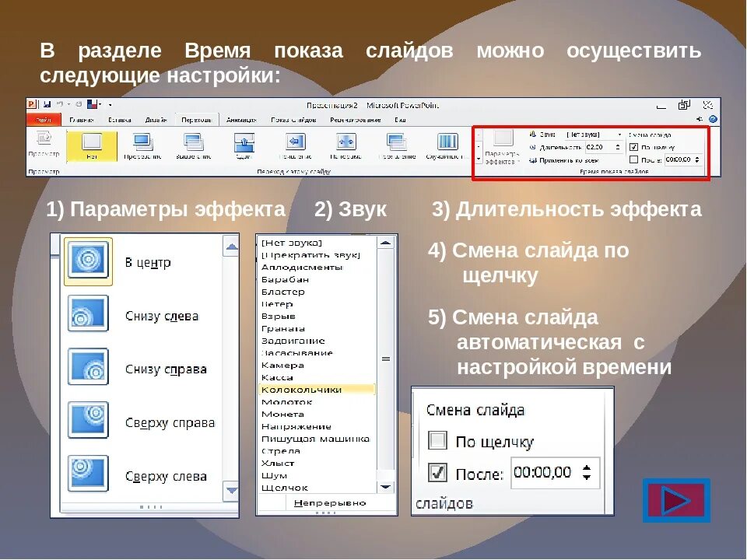Pick Пишущая машинка sound
This screenshot has height=560, width=747.
[x=317, y=439]
